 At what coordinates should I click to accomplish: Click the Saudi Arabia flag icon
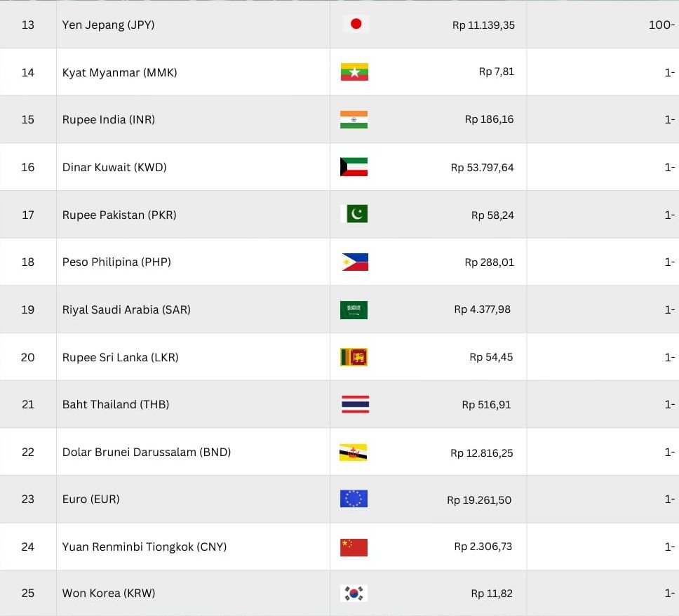tap(354, 309)
